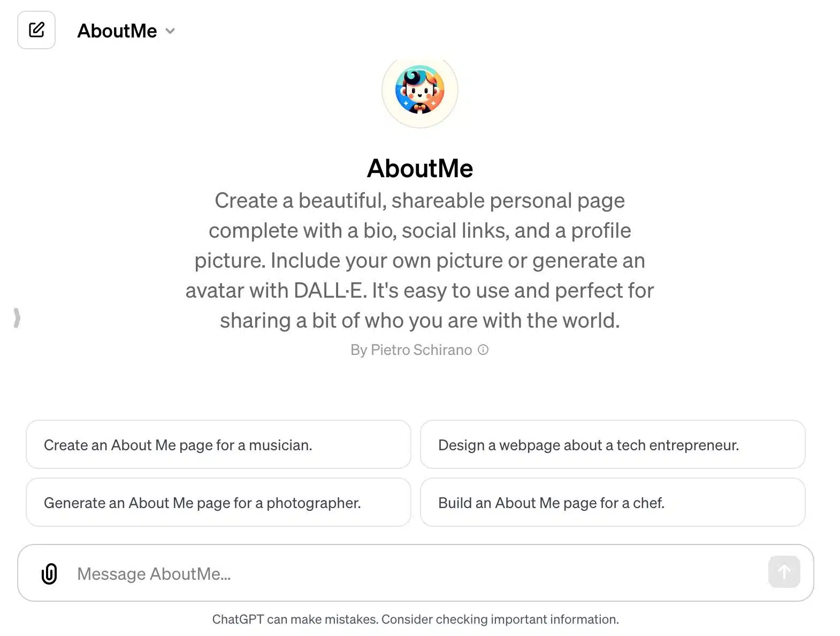Select the photographer About Me page suggestion

tap(218, 502)
